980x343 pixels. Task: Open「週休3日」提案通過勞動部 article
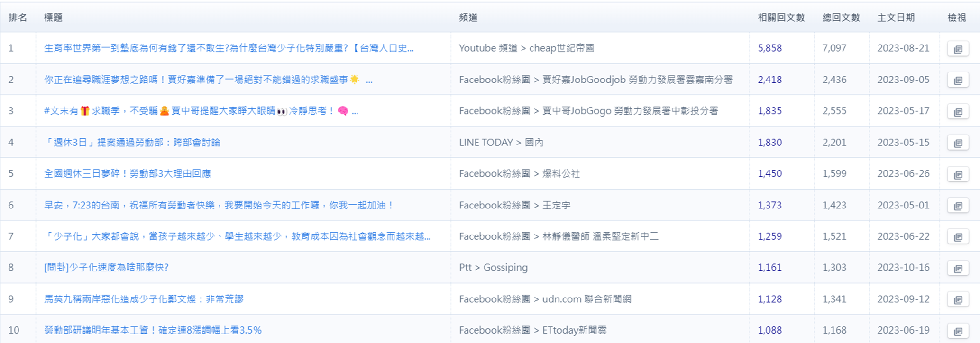click(132, 143)
